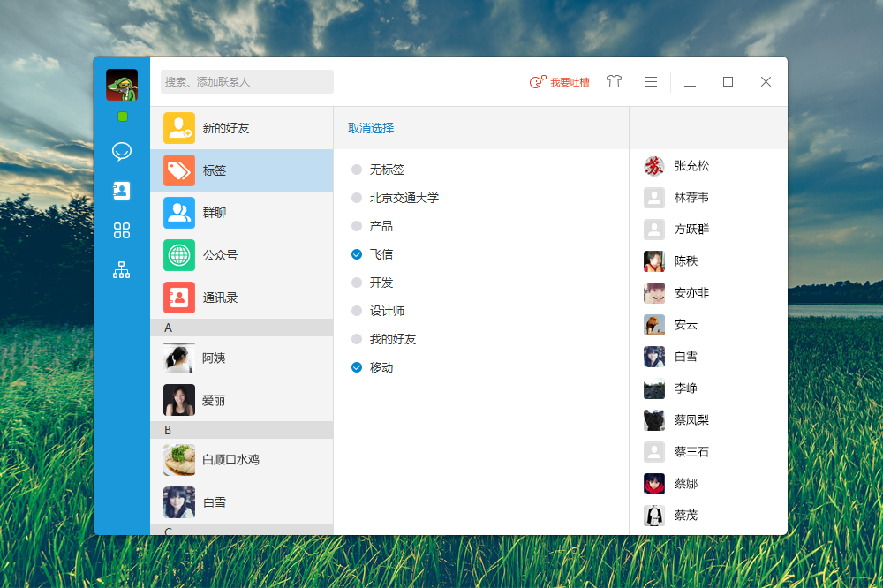Open the contacts book sidebar icon
The height and width of the screenshot is (588, 883).
(x=122, y=191)
